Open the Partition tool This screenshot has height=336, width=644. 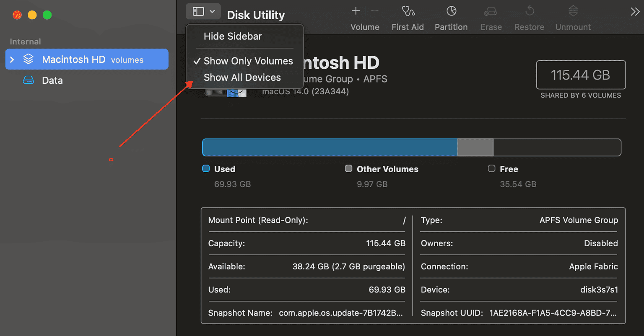(x=451, y=17)
